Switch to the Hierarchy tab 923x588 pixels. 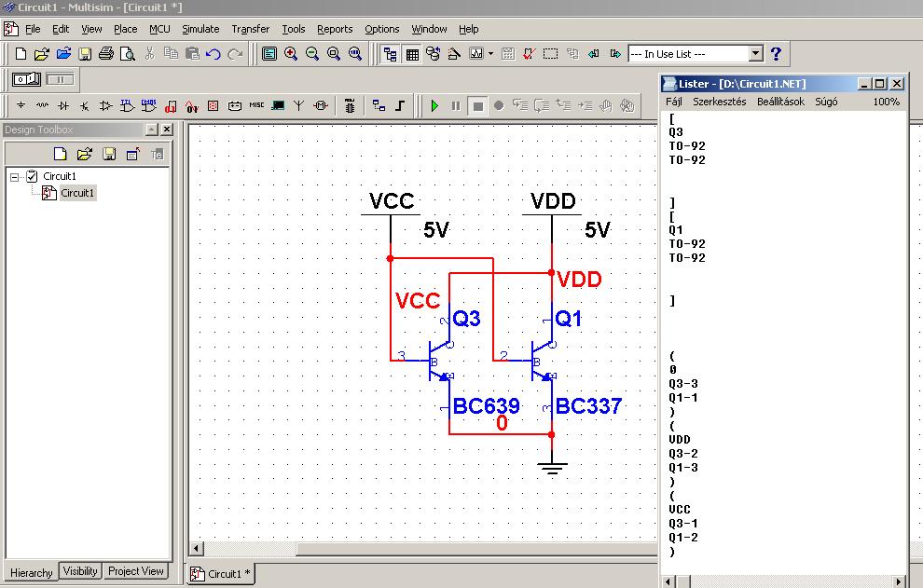tap(32, 572)
